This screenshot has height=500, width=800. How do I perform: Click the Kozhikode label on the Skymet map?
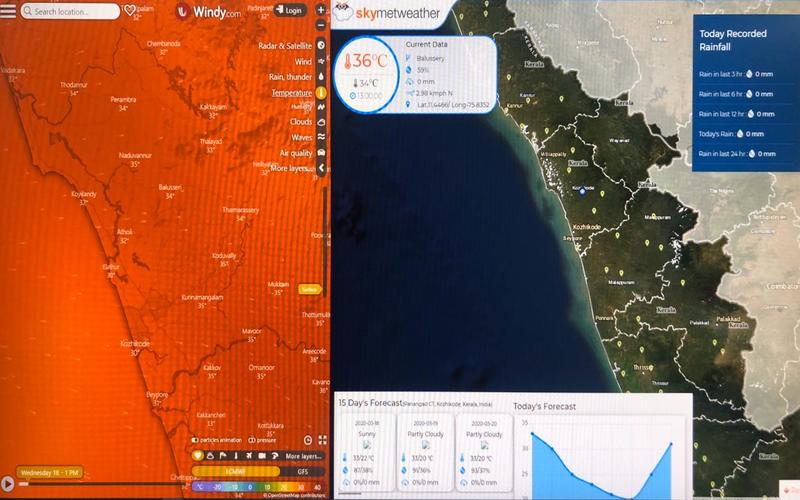(587, 227)
